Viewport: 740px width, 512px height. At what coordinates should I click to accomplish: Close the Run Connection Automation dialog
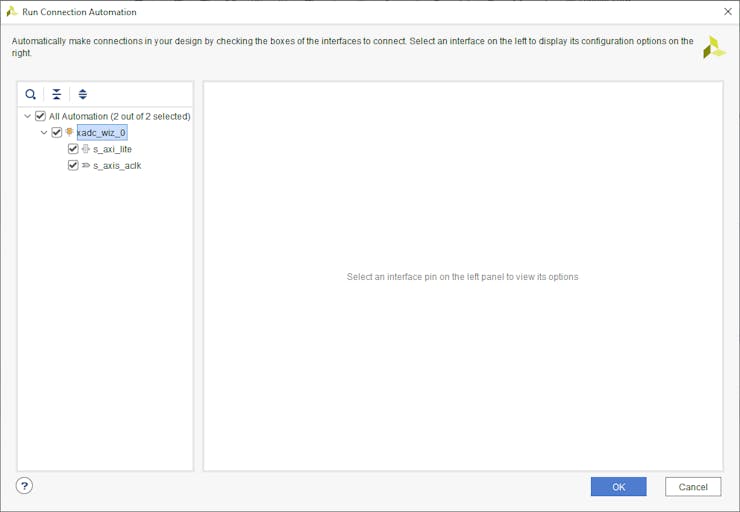(x=728, y=11)
